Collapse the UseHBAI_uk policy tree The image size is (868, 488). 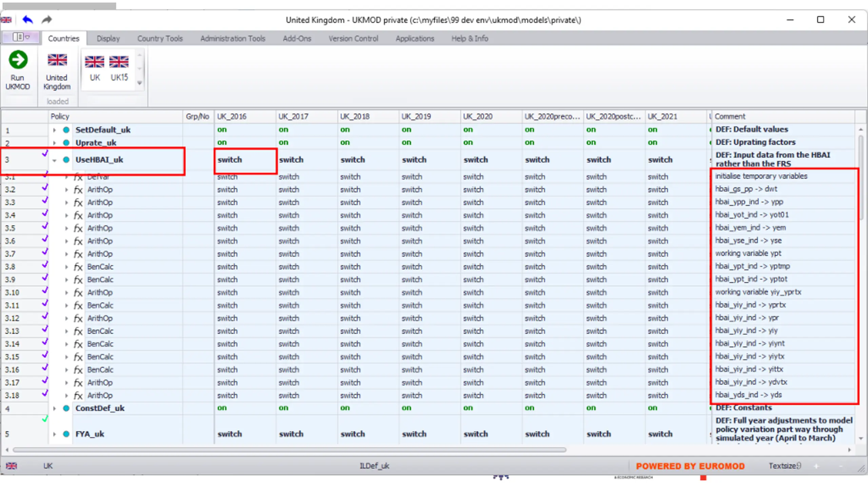(54, 160)
